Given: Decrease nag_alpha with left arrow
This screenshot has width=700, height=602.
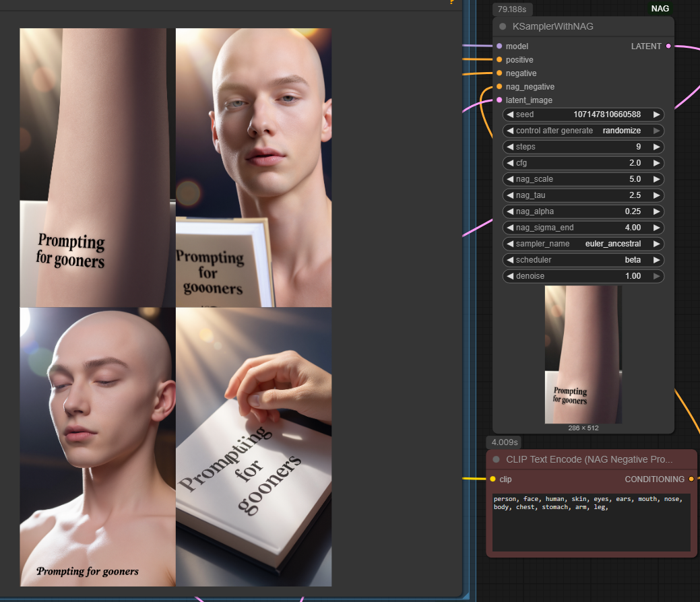Looking at the screenshot, I should click(510, 211).
